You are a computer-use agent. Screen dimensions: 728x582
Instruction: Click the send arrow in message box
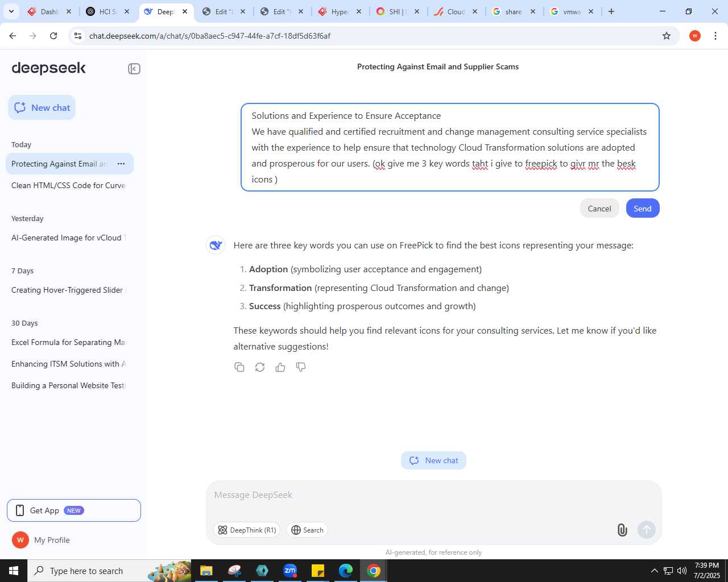tap(647, 530)
